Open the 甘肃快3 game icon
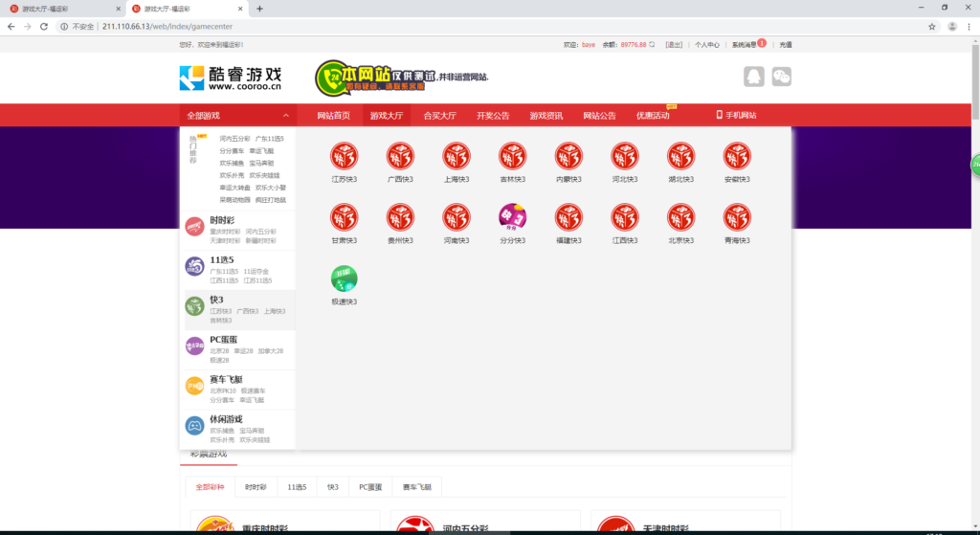The image size is (980, 535). tap(344, 217)
